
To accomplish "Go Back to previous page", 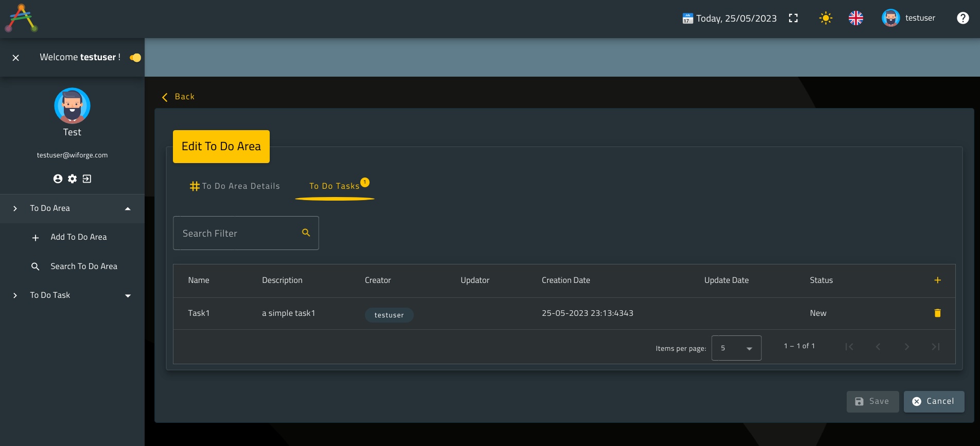I will (x=178, y=97).
